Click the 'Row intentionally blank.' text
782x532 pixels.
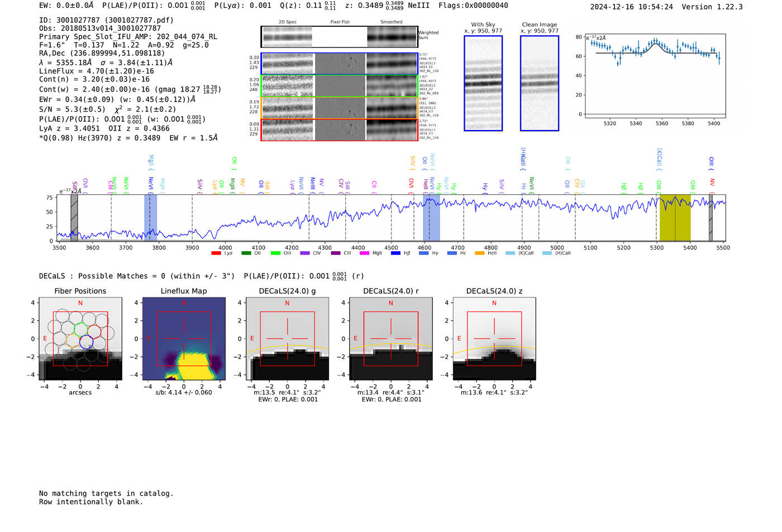click(91, 502)
